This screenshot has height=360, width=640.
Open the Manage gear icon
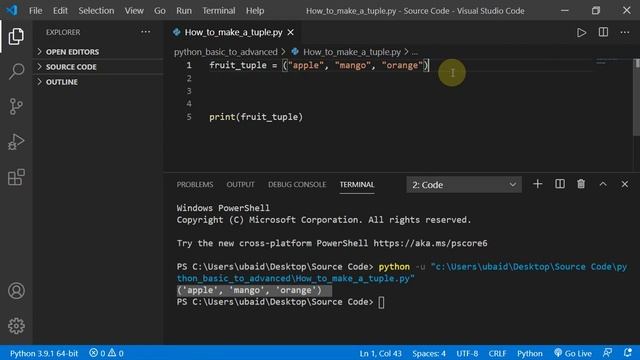click(16, 326)
